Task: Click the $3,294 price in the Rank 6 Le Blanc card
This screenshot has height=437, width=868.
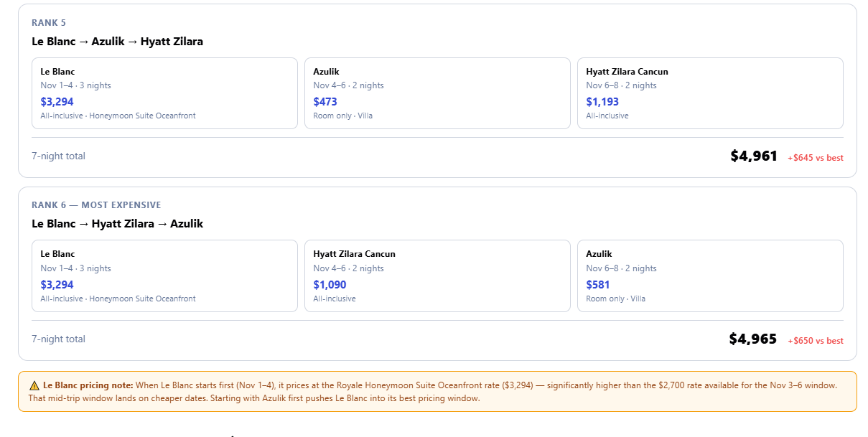Action: coord(57,285)
